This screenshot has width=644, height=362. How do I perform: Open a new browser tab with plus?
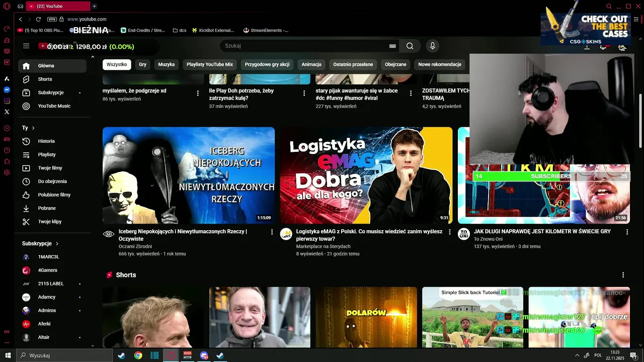(x=94, y=6)
